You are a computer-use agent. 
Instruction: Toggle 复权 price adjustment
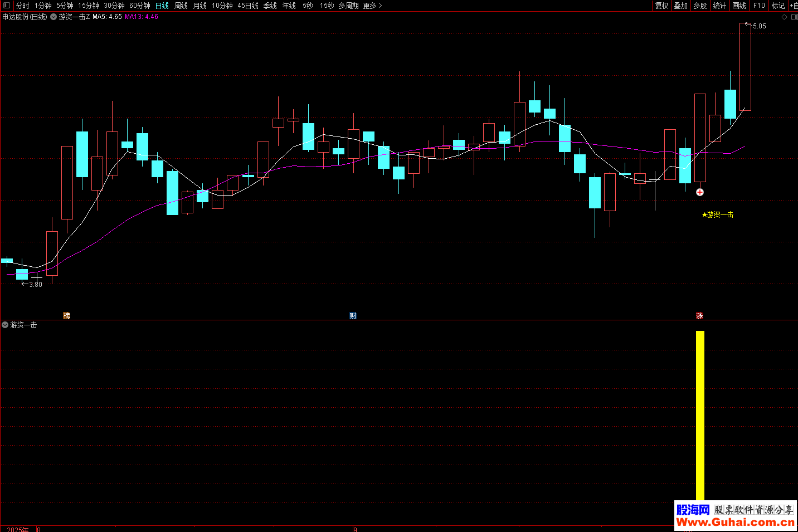(661, 6)
